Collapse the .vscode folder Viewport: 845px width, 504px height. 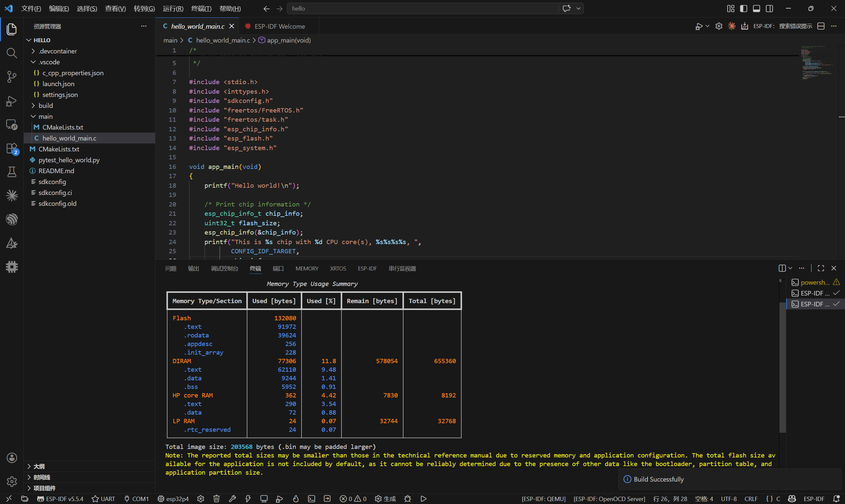pos(33,62)
